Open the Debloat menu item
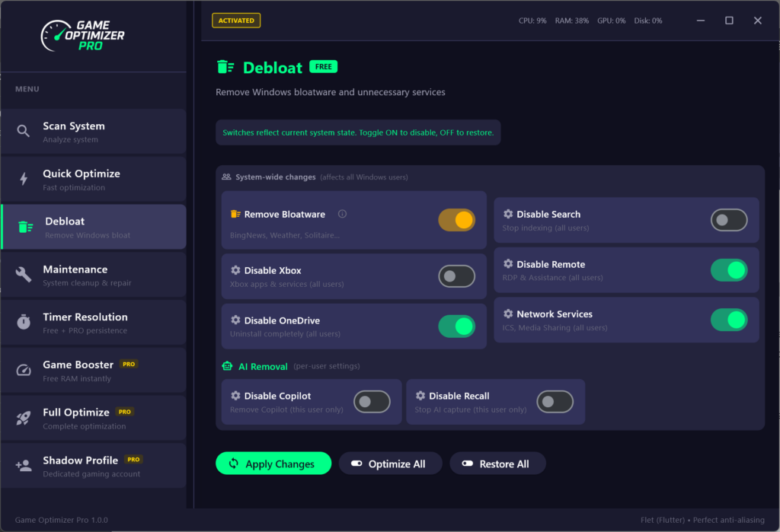Image resolution: width=780 pixels, height=532 pixels. (x=94, y=227)
